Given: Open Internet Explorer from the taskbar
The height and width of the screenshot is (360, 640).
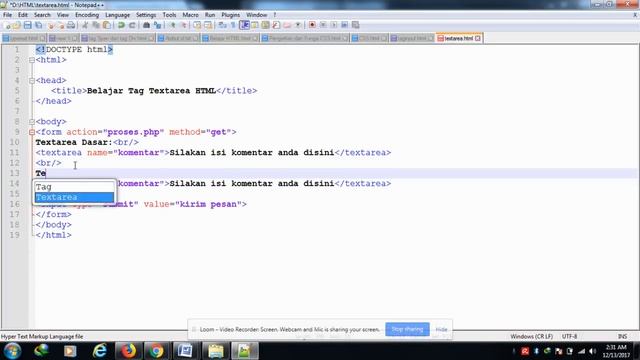Looking at the screenshot, I should 100,351.
